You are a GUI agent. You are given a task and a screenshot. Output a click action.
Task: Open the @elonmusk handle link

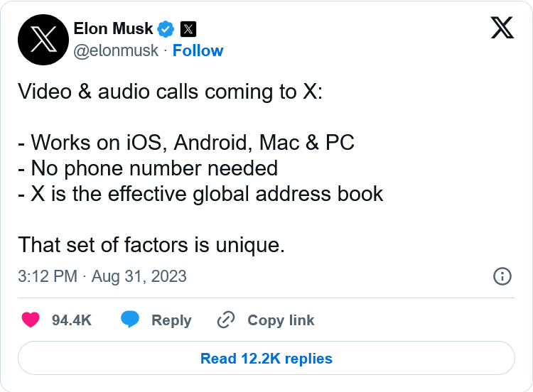pyautogui.click(x=116, y=51)
